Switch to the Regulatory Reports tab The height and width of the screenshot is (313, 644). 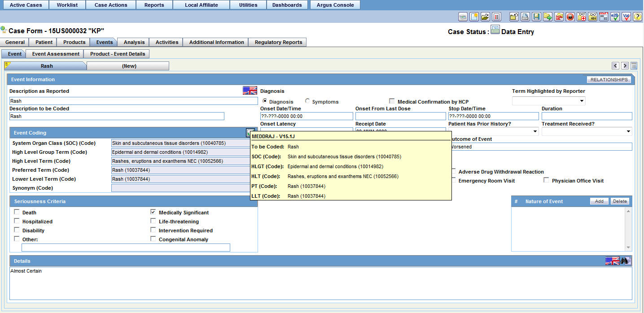point(278,42)
